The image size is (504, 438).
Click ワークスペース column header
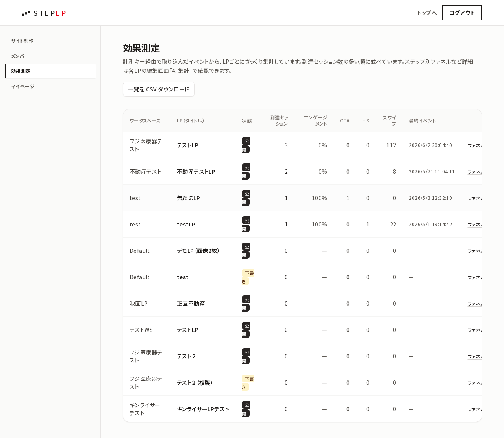pos(145,121)
